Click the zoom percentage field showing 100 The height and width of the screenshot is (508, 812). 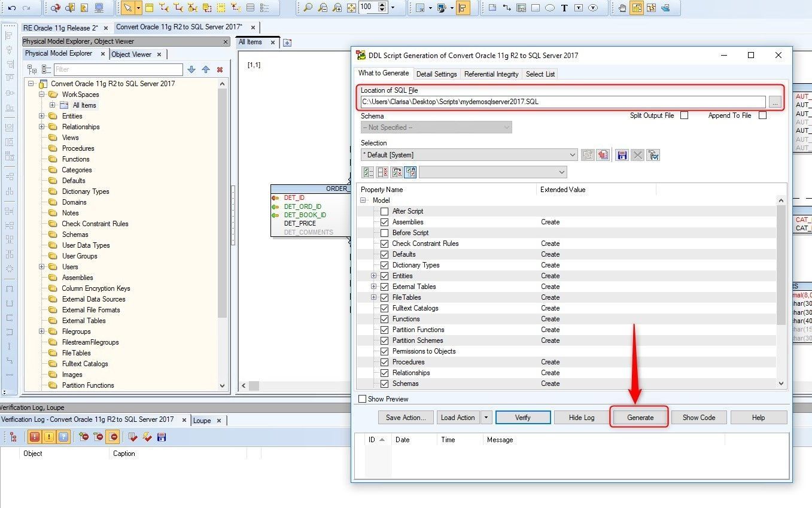(x=369, y=7)
